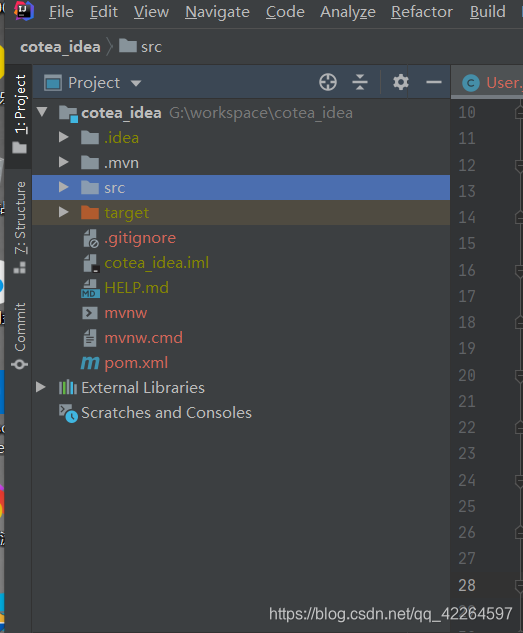Image resolution: width=523 pixels, height=633 pixels.
Task: Open the Build menu
Action: coord(487,12)
